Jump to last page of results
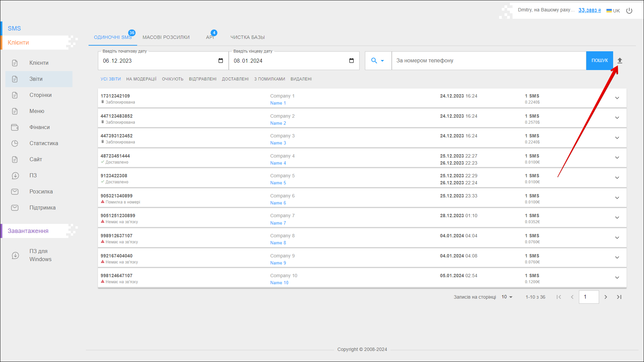The height and width of the screenshot is (362, 644). point(619,297)
